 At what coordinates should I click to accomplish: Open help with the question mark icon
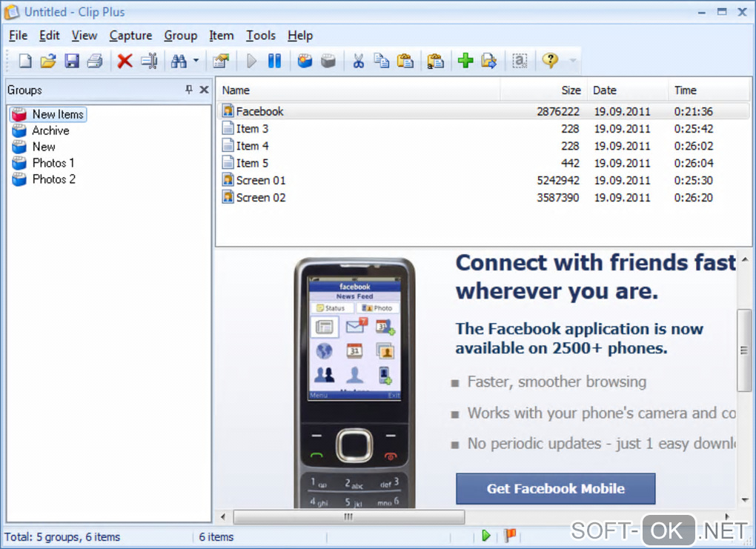550,61
